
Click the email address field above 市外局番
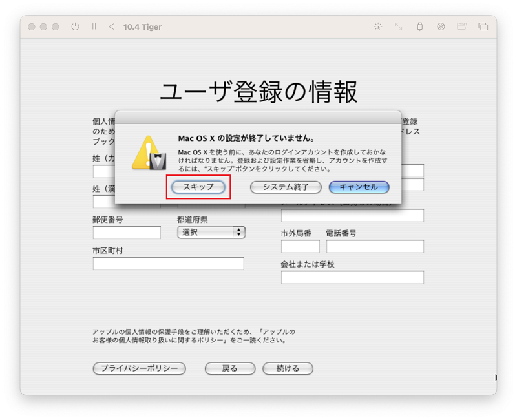pyautogui.click(x=352, y=215)
